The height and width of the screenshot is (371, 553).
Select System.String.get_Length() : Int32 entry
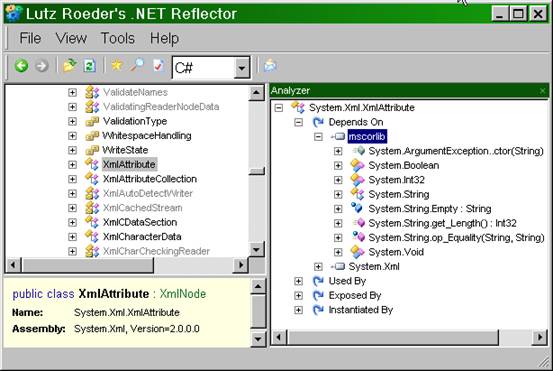442,223
